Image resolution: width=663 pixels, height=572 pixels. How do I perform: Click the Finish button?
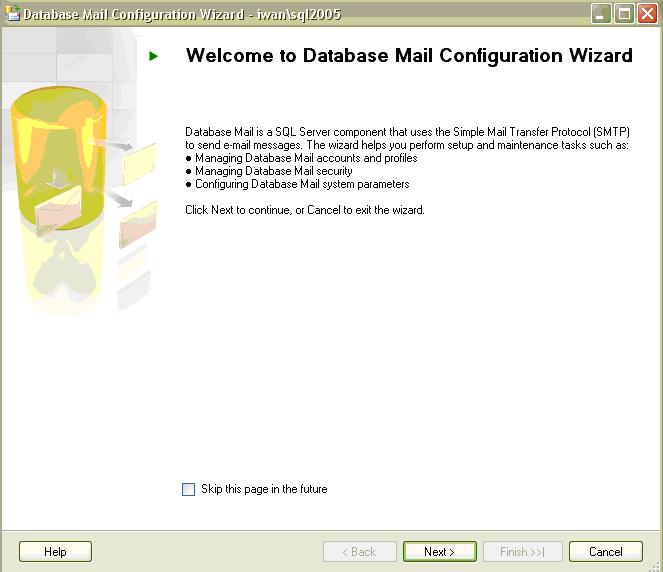(523, 552)
